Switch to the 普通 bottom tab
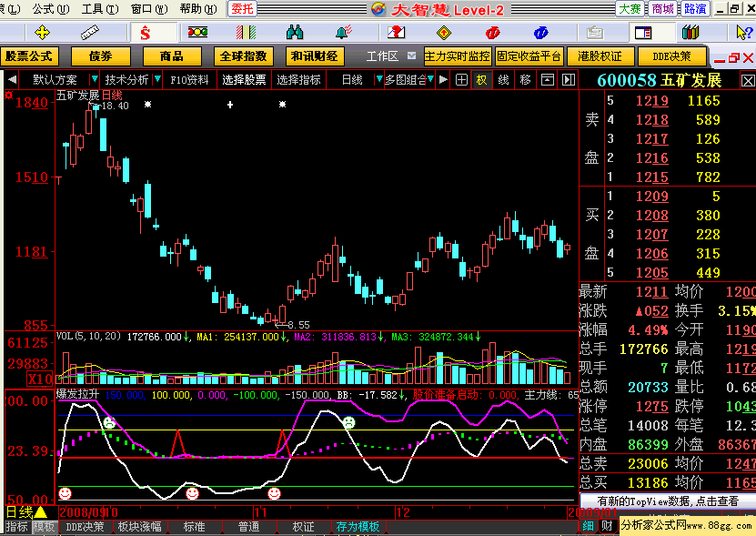The image size is (756, 536). point(248,527)
